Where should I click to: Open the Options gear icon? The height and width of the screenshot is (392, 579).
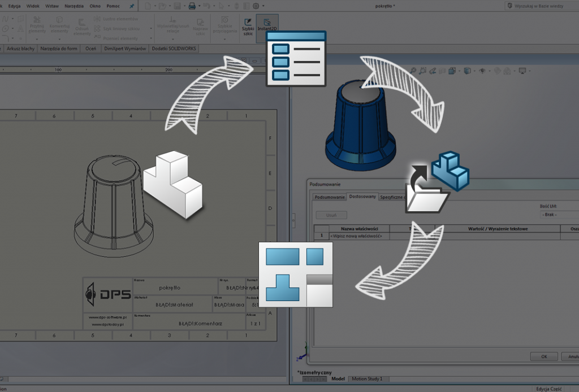pyautogui.click(x=256, y=6)
